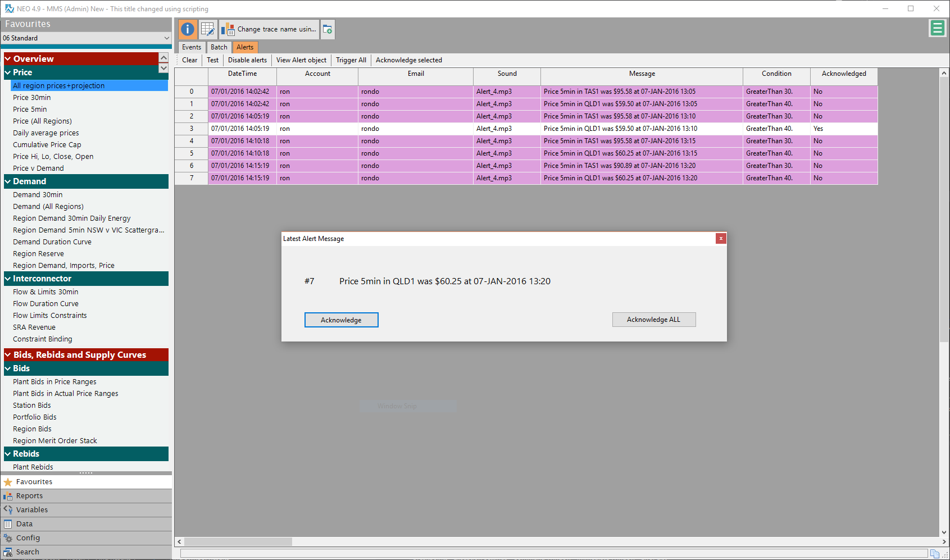Collapse the Demand section
Viewport: 950px width, 560px height.
point(8,181)
